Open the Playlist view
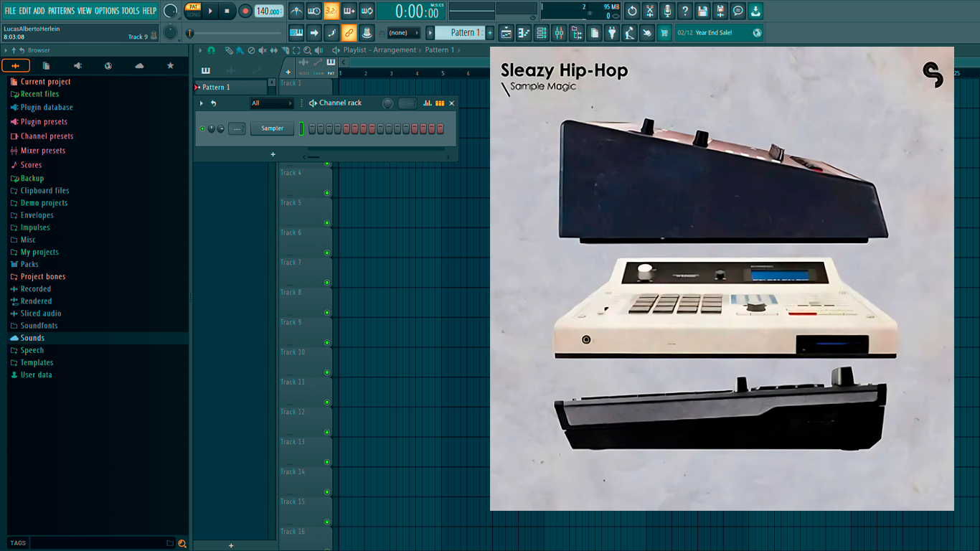This screenshot has width=980, height=551. point(507,32)
